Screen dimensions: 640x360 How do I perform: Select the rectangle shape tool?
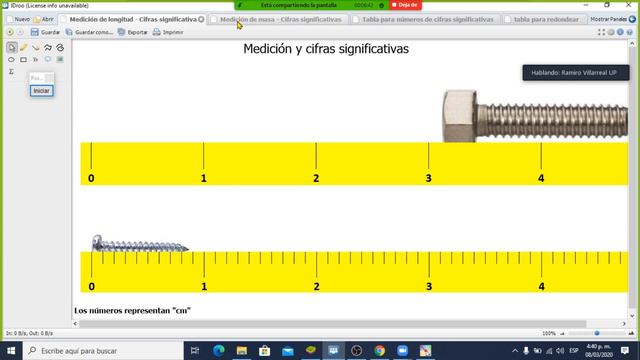(x=24, y=60)
